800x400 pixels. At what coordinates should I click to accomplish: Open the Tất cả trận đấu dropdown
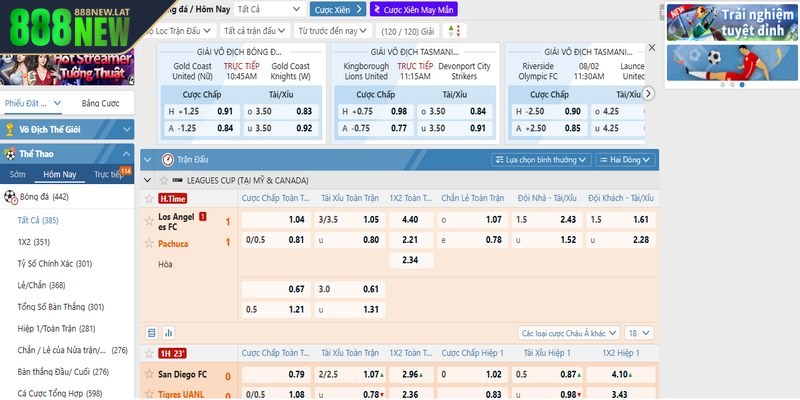click(256, 31)
